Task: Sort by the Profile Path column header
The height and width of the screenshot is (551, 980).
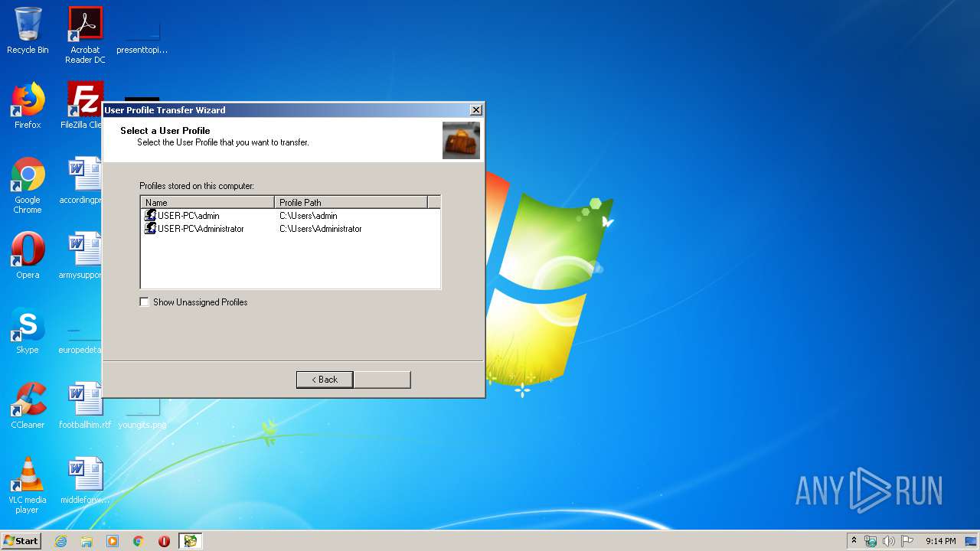Action: click(x=351, y=203)
